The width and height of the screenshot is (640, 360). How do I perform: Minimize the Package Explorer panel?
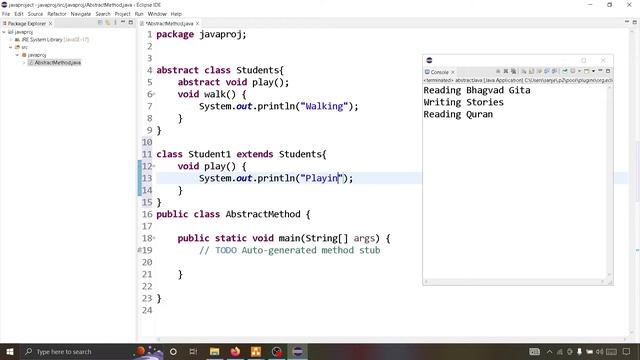click(x=123, y=22)
